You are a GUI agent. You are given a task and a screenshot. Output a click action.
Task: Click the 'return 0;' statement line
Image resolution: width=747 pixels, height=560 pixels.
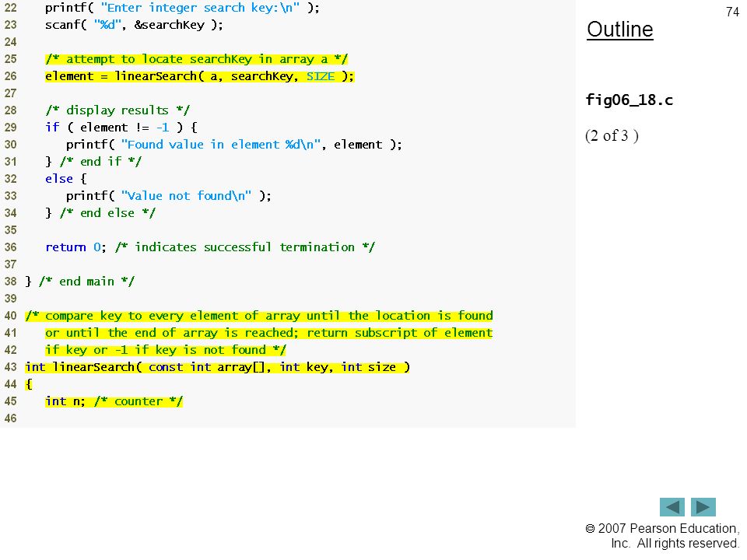coord(210,247)
